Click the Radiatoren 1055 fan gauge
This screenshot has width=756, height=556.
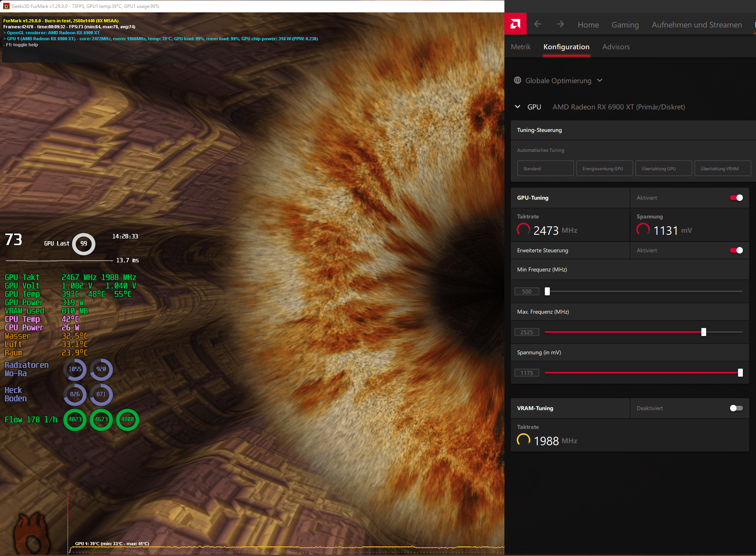75,369
